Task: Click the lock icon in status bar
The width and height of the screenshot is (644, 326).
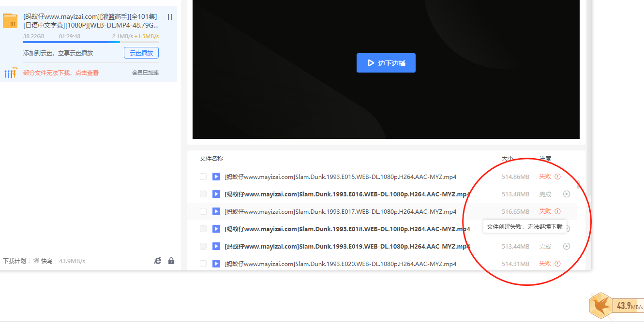Action: point(171,261)
